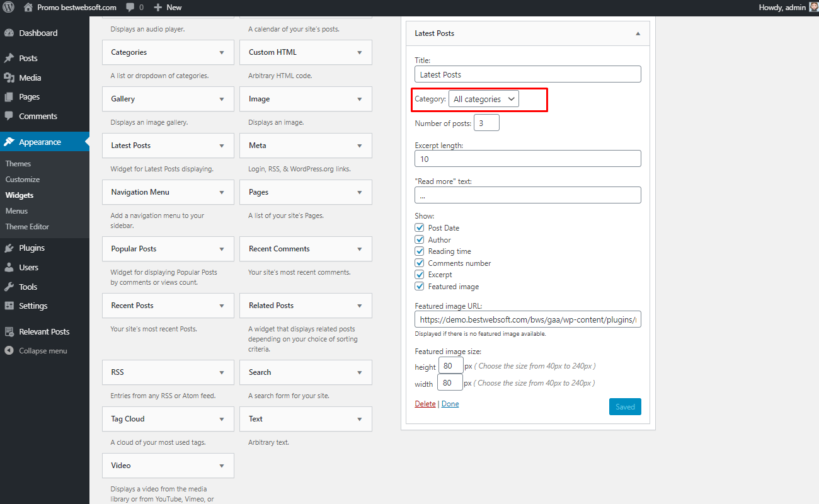This screenshot has width=819, height=504.
Task: Click the admin avatar in top right
Action: [813, 8]
